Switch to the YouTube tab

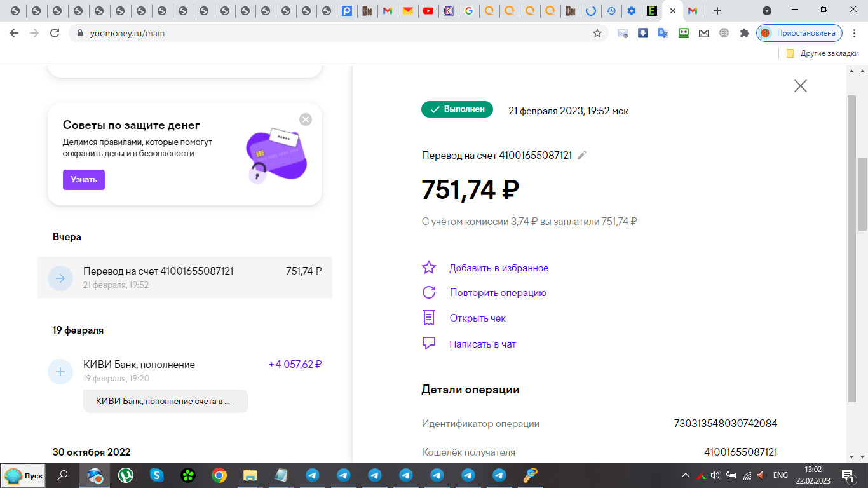(428, 11)
